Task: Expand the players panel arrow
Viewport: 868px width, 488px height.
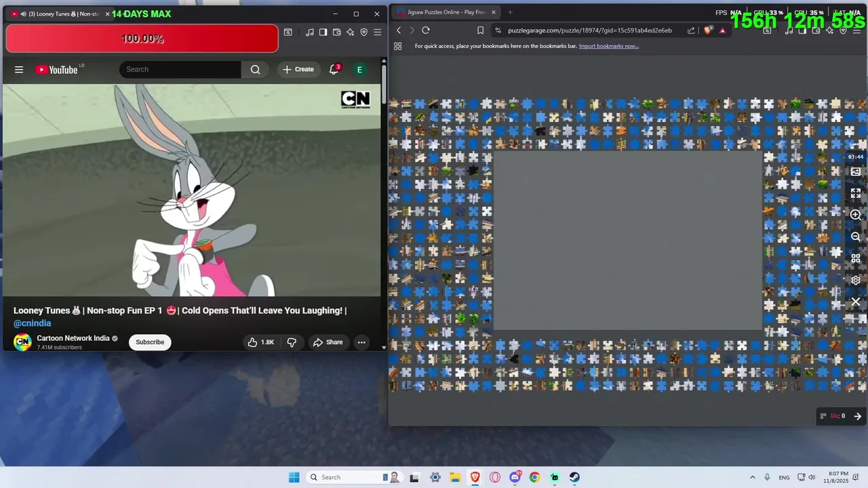Action: pyautogui.click(x=857, y=416)
